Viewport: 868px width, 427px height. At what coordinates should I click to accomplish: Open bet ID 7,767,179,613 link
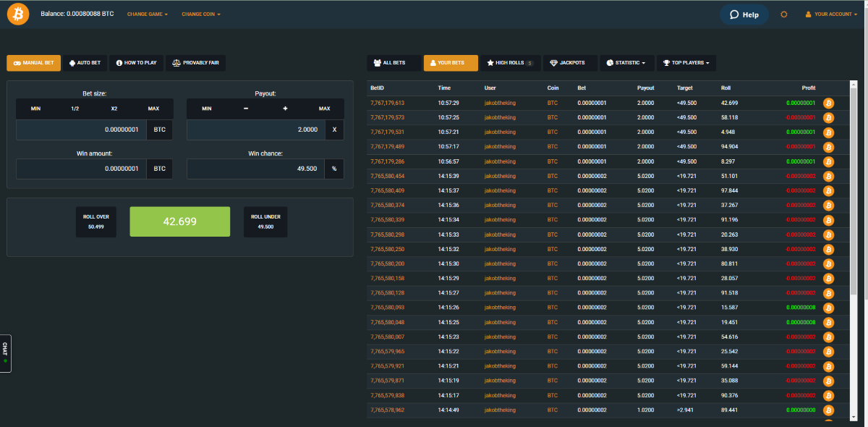pos(387,103)
